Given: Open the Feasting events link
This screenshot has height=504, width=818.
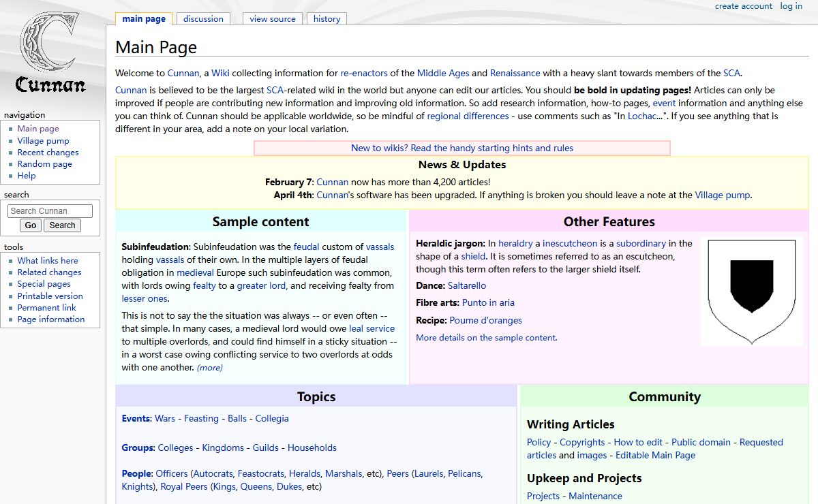Looking at the screenshot, I should pos(202,419).
